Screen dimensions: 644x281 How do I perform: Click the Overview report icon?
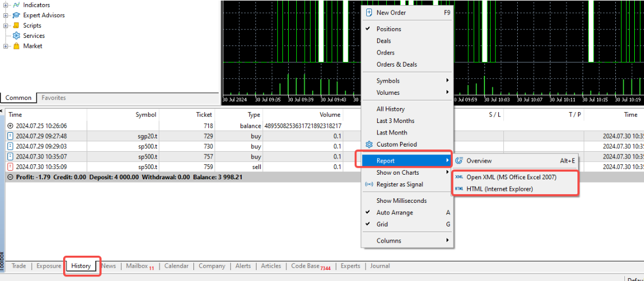459,161
